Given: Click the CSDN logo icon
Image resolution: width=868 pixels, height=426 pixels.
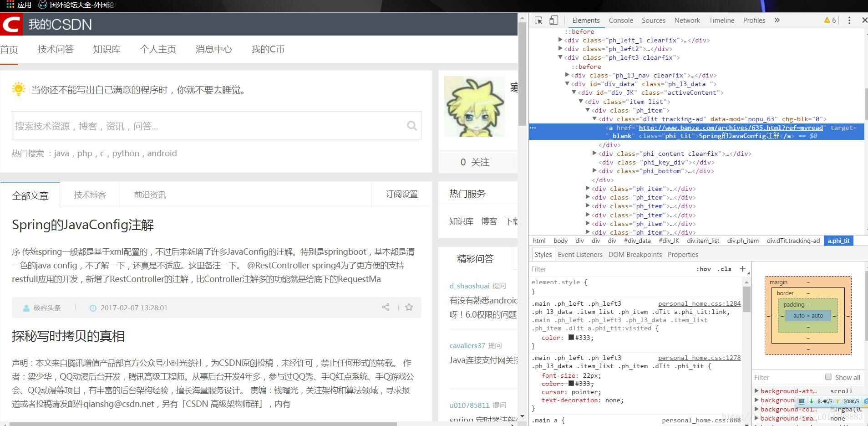Looking at the screenshot, I should (x=11, y=24).
